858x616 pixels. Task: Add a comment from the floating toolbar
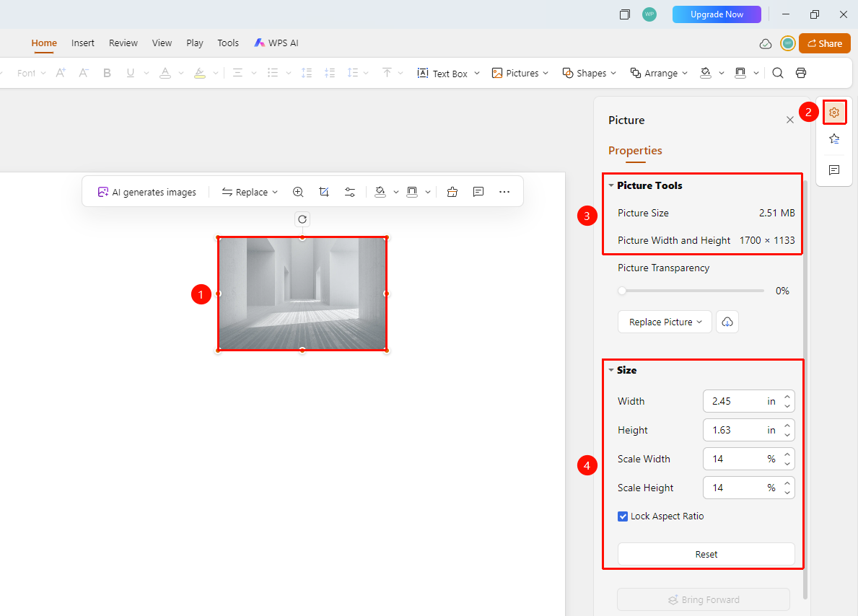(x=478, y=192)
